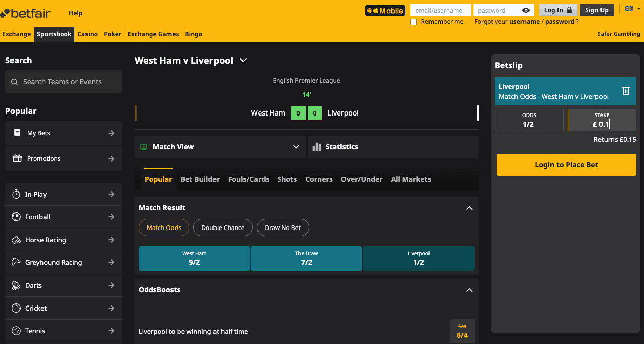Image resolution: width=644 pixels, height=344 pixels.
Task: Click Login to Place Bet
Action: point(567,165)
